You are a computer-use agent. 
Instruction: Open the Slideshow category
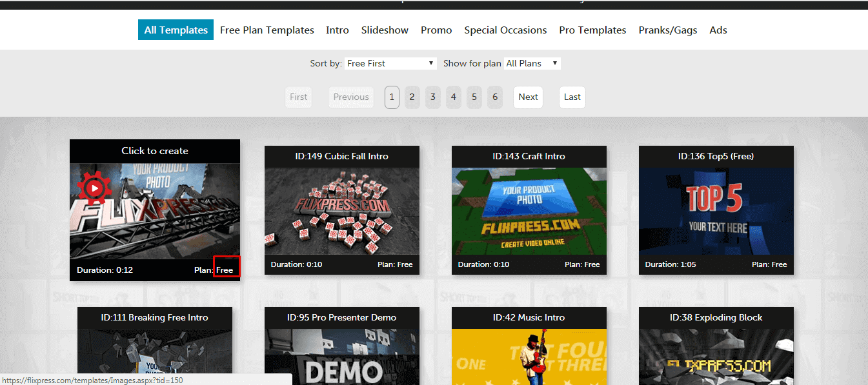(385, 30)
